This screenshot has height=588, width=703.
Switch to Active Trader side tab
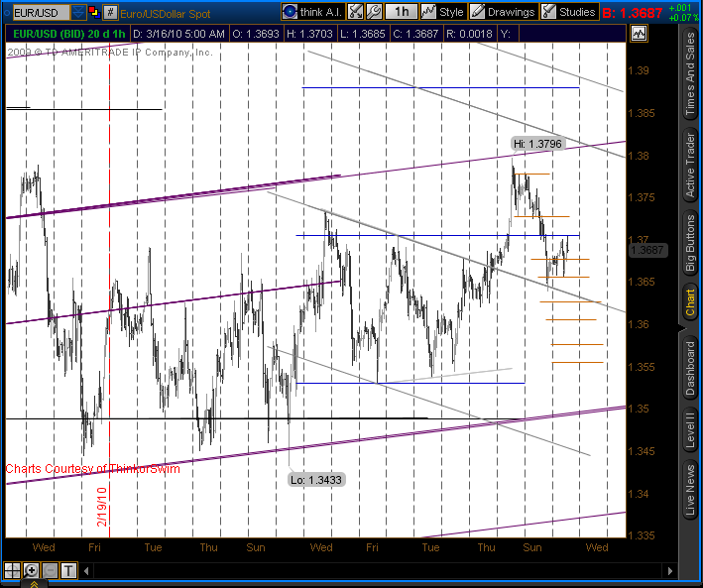690,165
